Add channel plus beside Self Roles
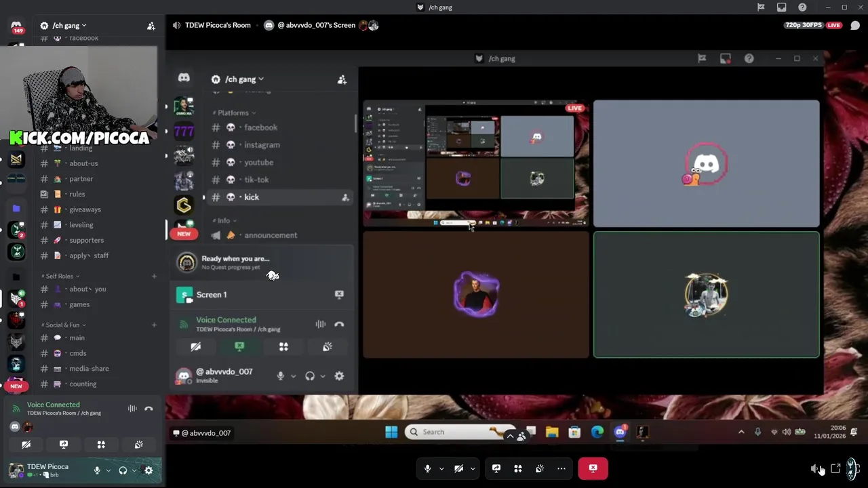The image size is (868, 488). tap(154, 277)
